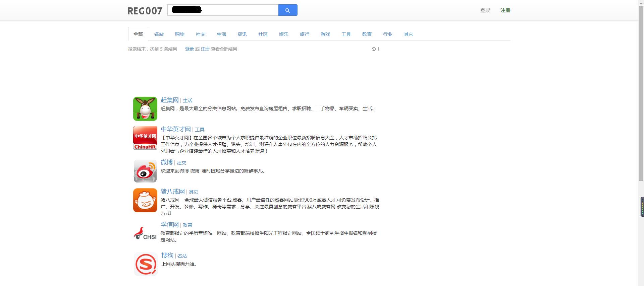This screenshot has height=286, width=644.
Task: Switch to the 教育 tab
Action: 367,34
